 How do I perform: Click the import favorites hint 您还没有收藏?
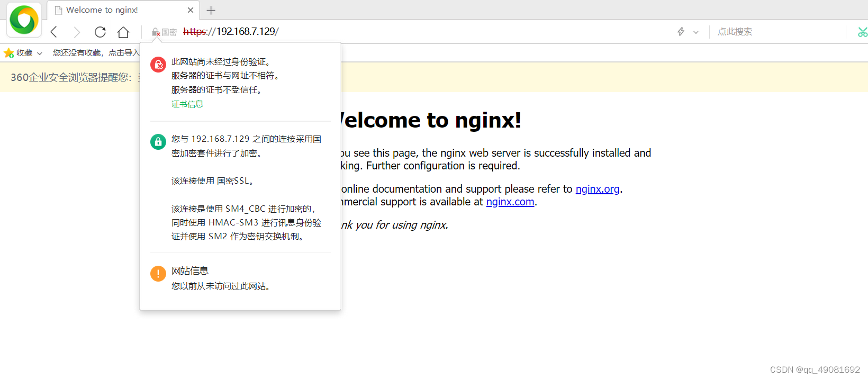point(96,53)
